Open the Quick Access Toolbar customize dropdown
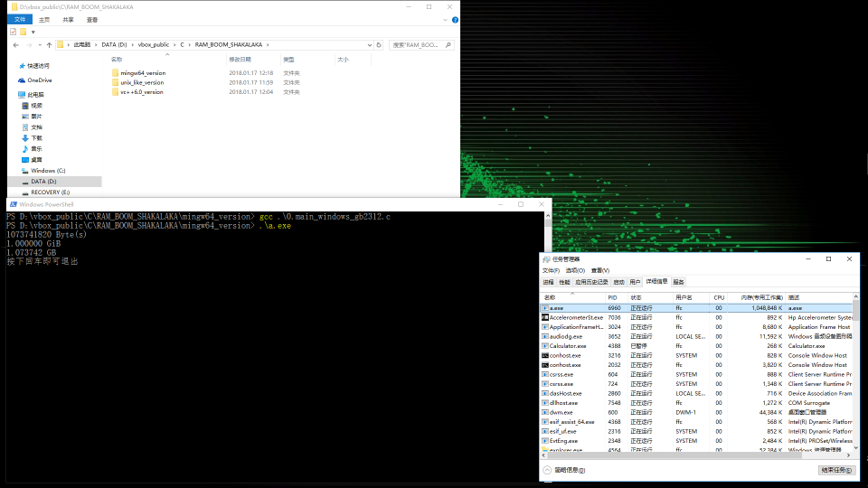 pyautogui.click(x=33, y=32)
